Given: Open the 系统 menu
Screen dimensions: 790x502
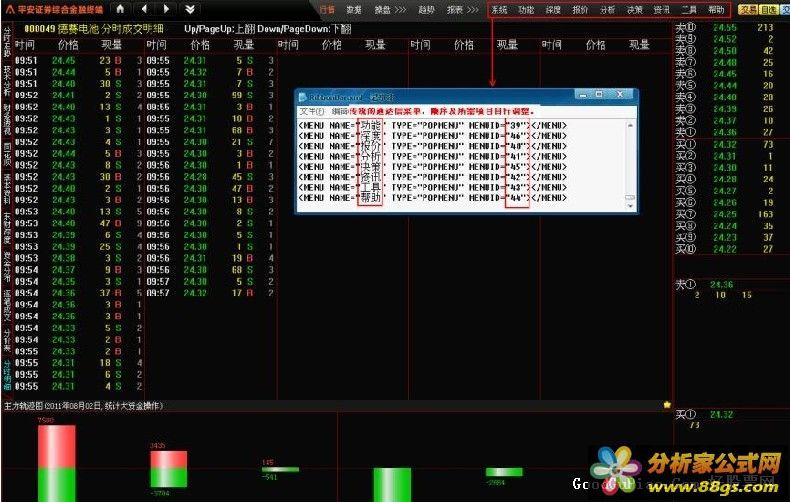Looking at the screenshot, I should (x=499, y=10).
